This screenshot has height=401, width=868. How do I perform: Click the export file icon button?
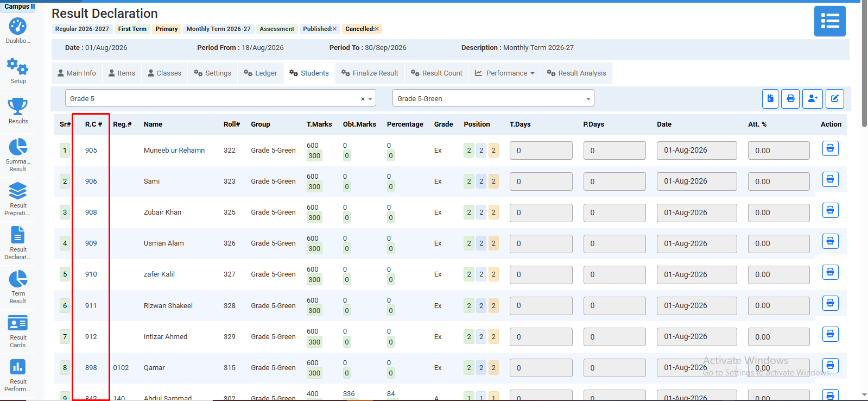(770, 98)
